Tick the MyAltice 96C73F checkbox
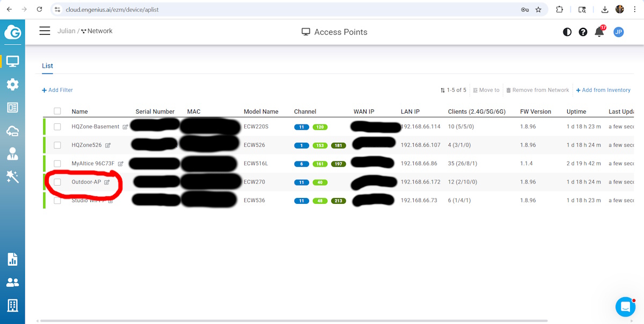The height and width of the screenshot is (324, 644). tap(57, 164)
